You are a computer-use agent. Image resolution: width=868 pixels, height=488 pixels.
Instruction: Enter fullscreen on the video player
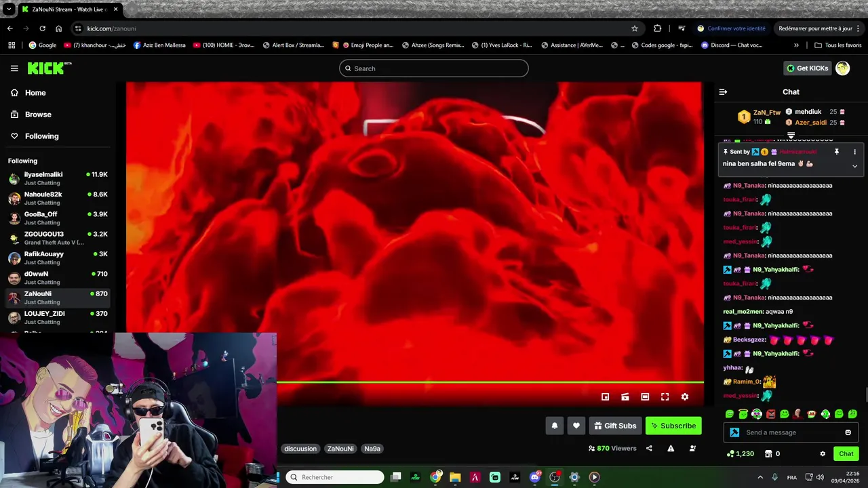(665, 396)
